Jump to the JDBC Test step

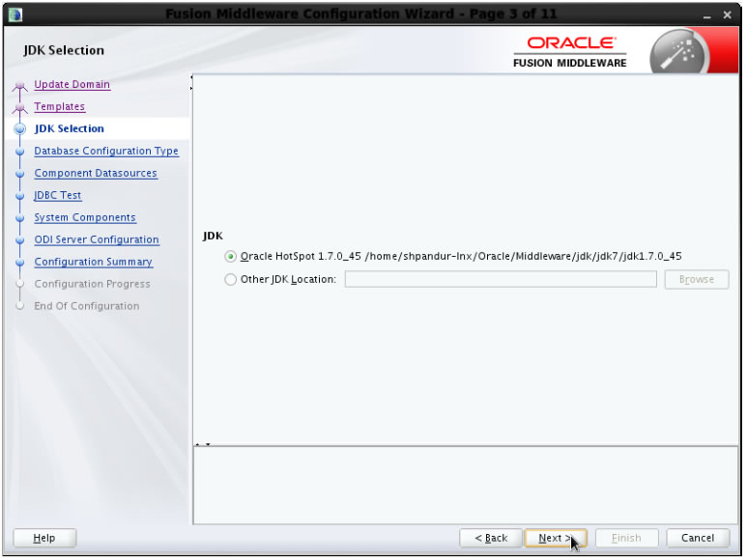click(58, 195)
